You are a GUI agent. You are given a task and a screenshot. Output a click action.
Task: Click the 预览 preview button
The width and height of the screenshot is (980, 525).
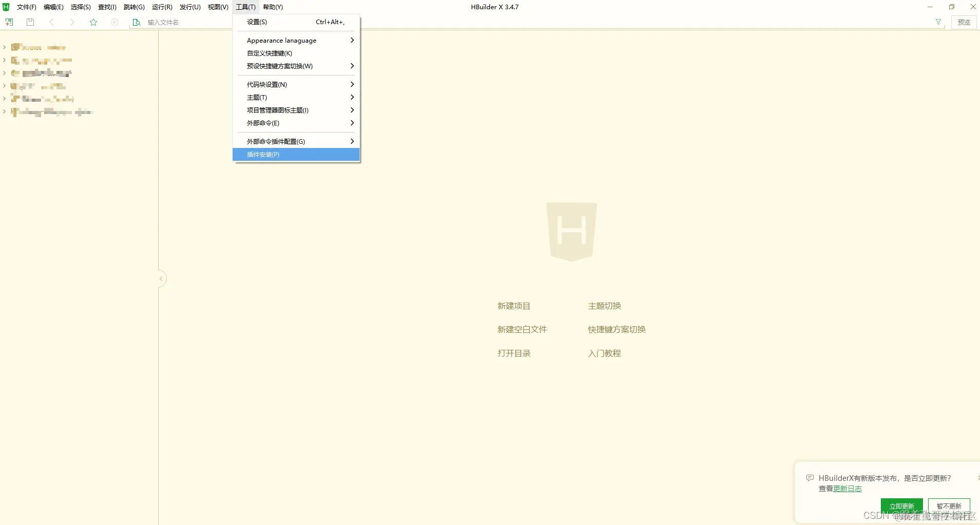(x=964, y=22)
